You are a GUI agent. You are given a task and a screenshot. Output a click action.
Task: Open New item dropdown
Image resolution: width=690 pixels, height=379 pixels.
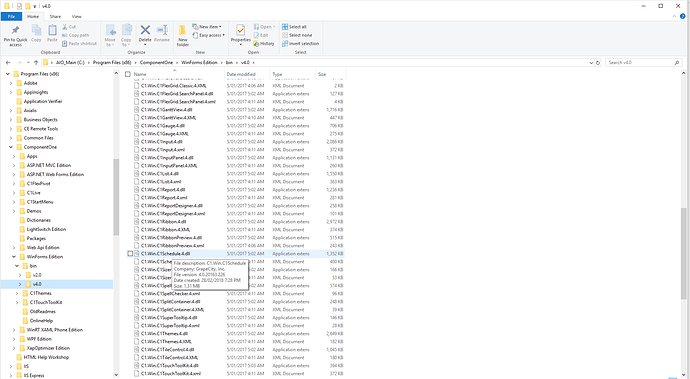tap(207, 27)
